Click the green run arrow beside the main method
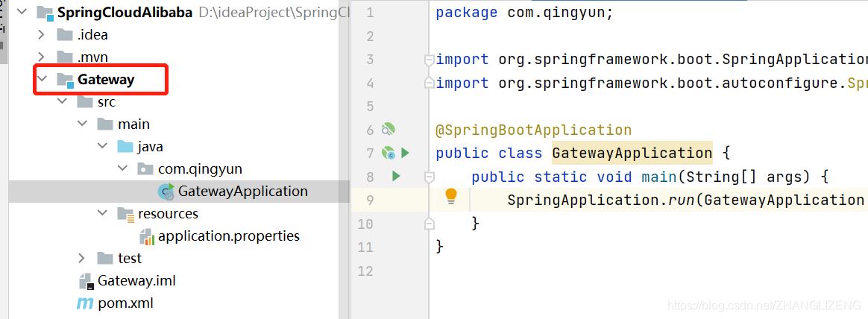Screen dimensions: 868x319 (396, 177)
